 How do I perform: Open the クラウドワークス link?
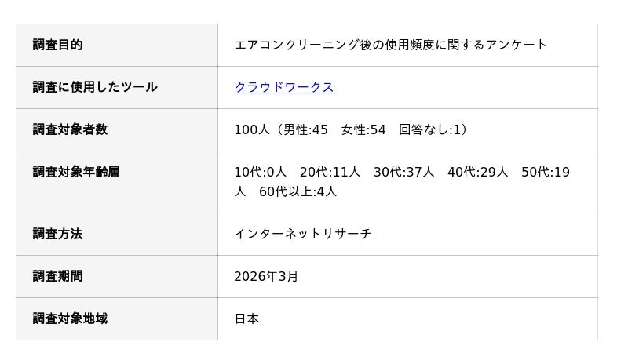point(284,87)
